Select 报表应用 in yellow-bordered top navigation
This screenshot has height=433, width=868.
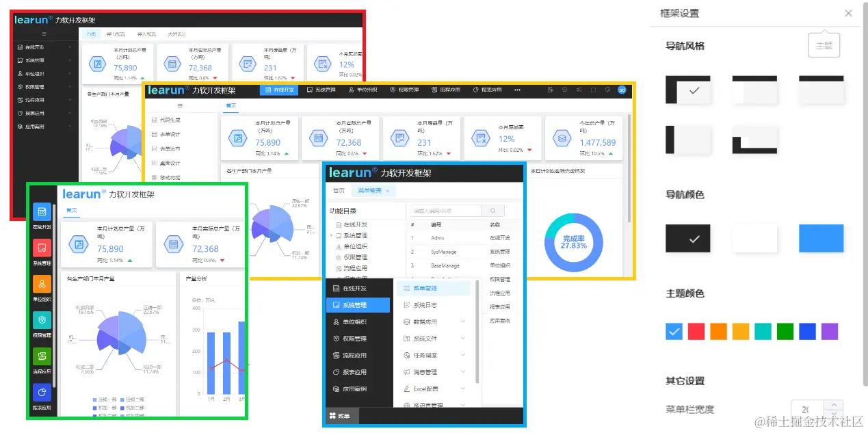pos(487,90)
